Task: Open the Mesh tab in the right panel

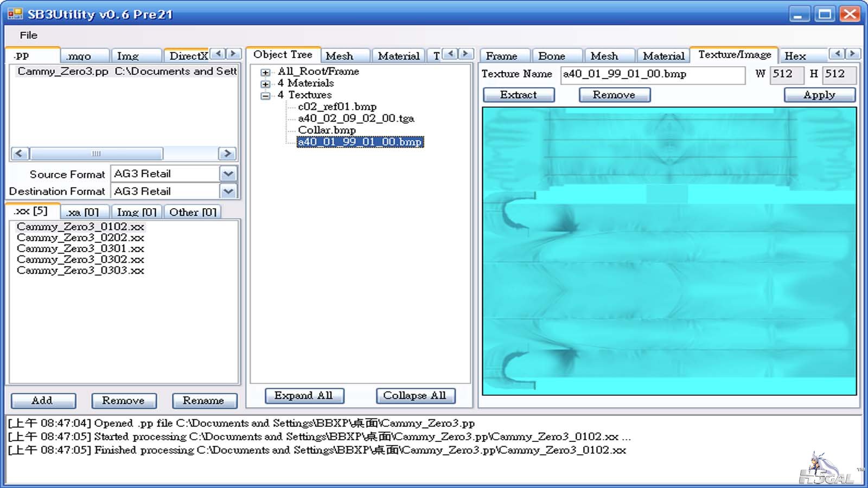Action: click(609, 56)
